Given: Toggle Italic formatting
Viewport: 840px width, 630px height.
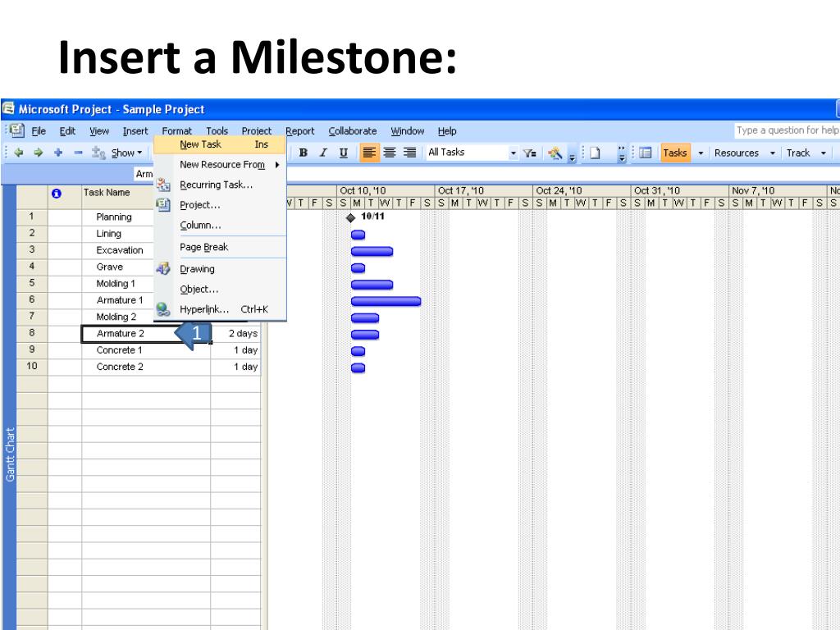Looking at the screenshot, I should click(323, 153).
